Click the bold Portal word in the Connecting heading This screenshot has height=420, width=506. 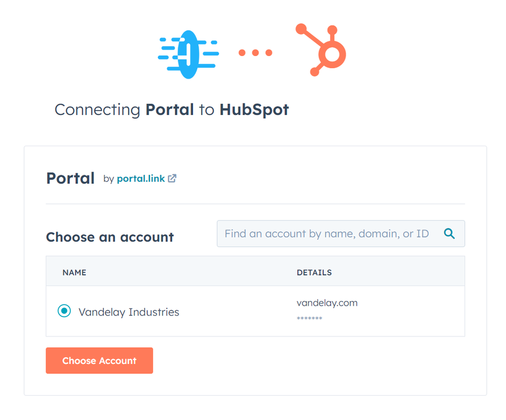(169, 109)
